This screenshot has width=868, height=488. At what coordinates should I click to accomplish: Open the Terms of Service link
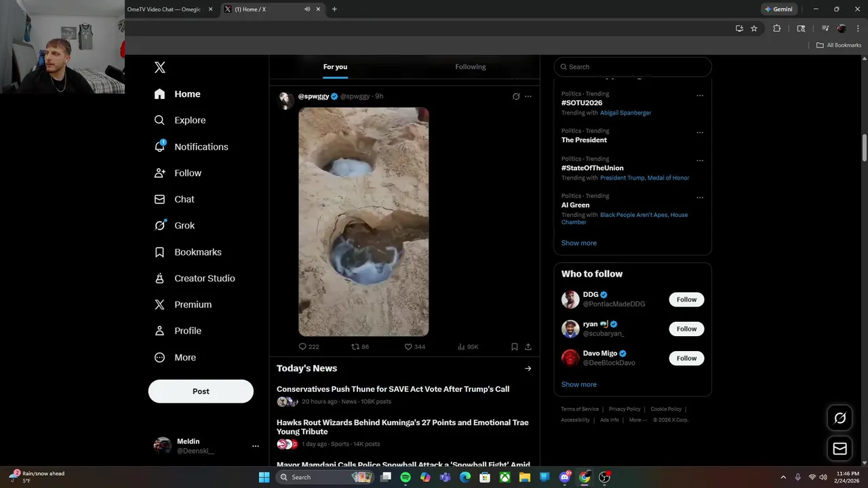580,409
